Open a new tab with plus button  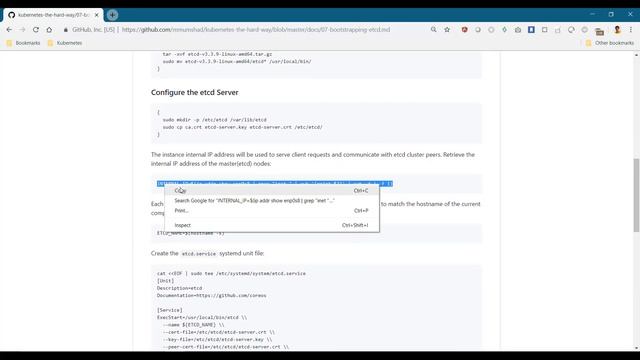(112, 15)
